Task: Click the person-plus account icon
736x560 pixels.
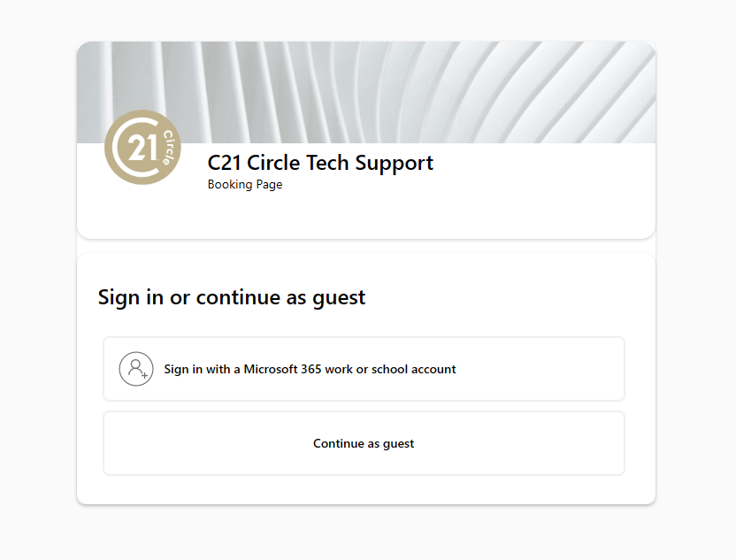Action: click(x=136, y=369)
